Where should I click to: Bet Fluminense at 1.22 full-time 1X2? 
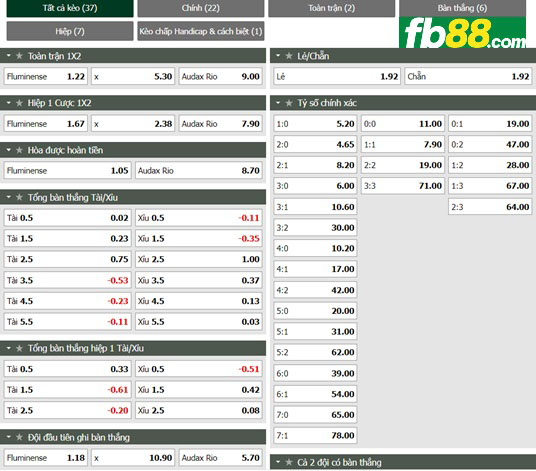(45, 76)
